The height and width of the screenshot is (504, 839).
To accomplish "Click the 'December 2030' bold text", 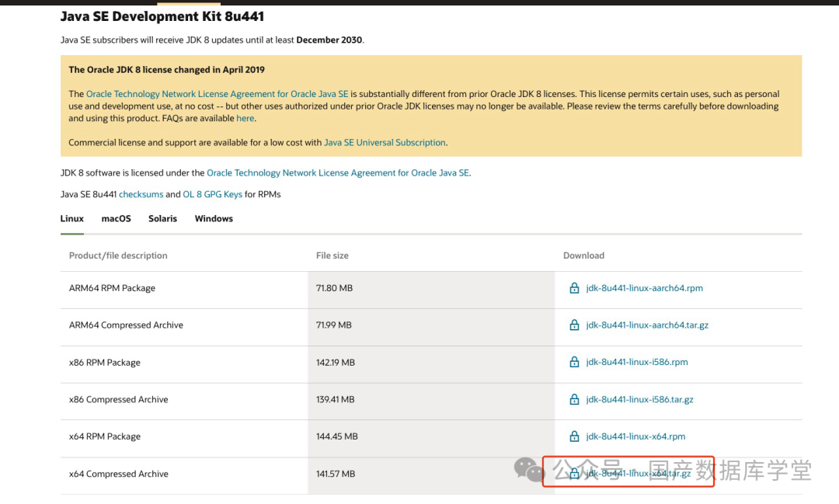I will [329, 40].
